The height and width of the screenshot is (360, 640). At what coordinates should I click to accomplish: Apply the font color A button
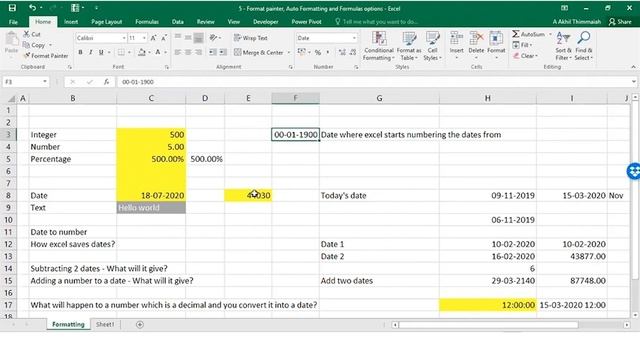click(158, 52)
